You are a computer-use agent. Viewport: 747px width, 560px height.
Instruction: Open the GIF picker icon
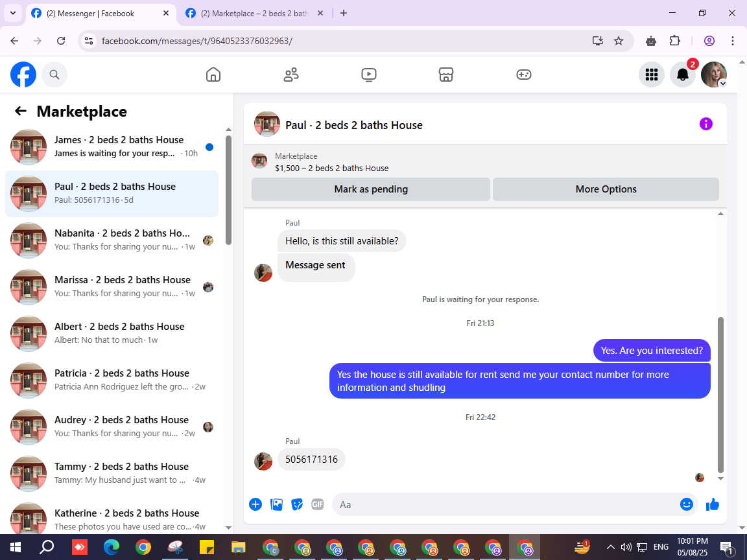(317, 504)
